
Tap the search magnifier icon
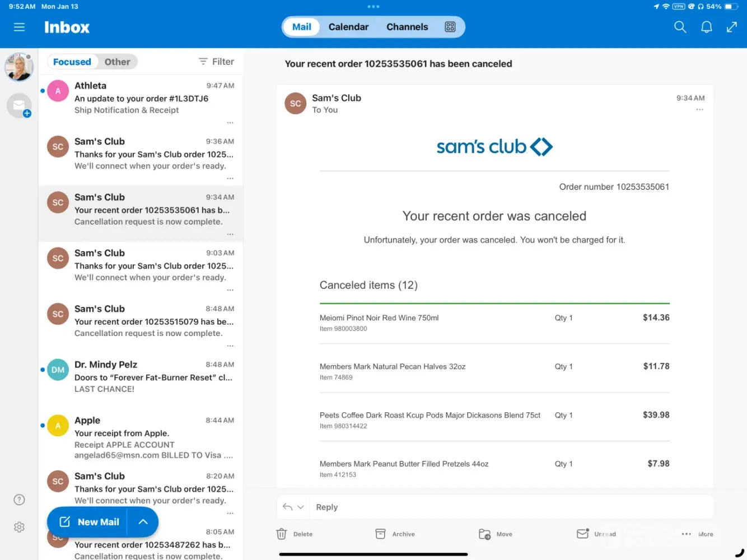click(x=680, y=27)
